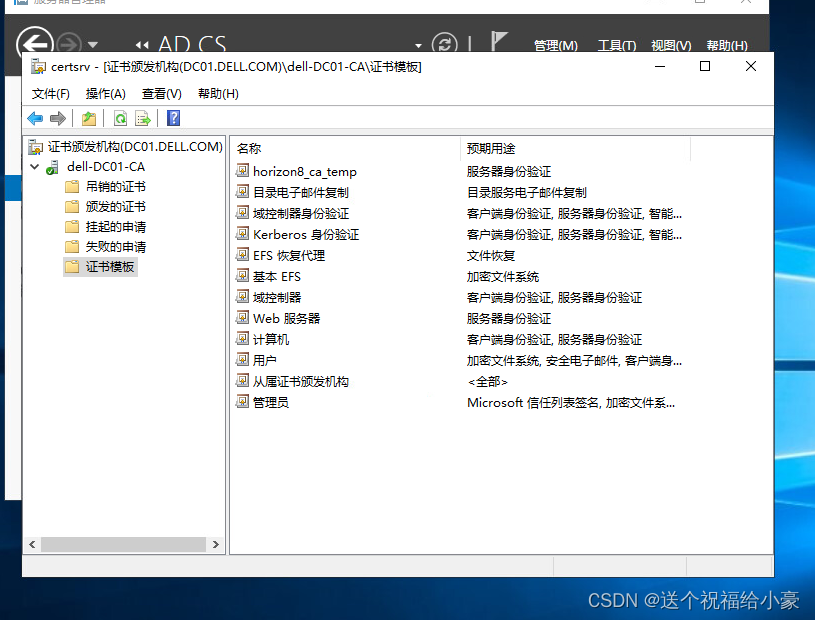
Task: Click Server Manager back arrow button
Action: pos(35,44)
